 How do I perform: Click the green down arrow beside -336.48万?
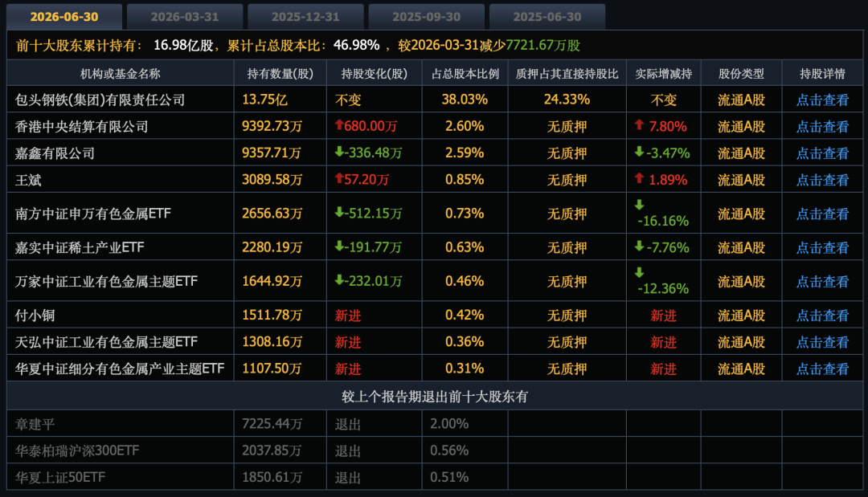pyautogui.click(x=339, y=152)
